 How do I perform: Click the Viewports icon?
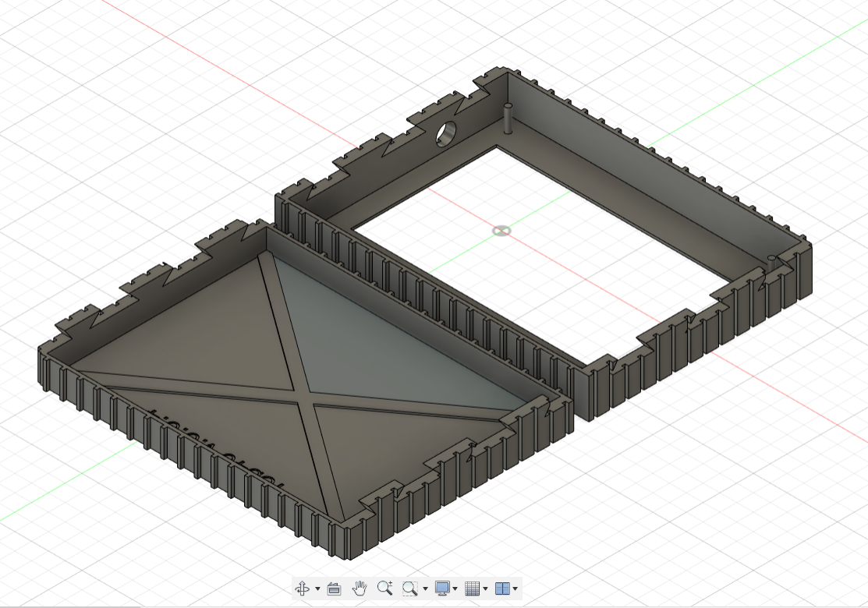click(503, 589)
